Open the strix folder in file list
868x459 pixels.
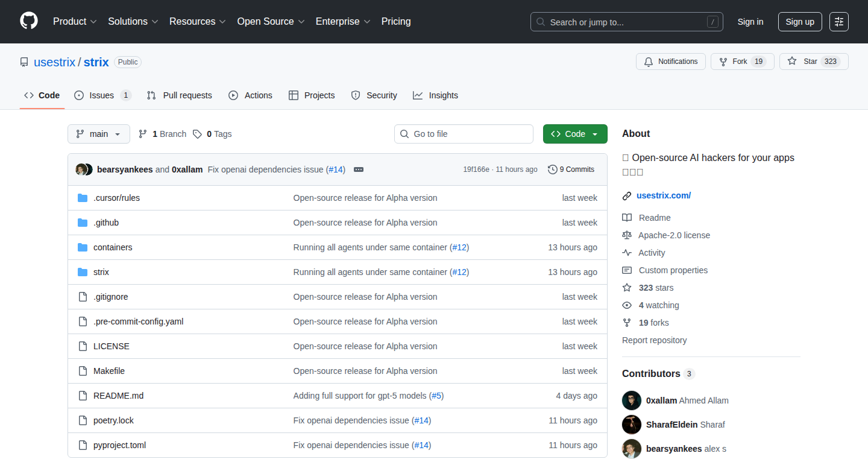[101, 272]
